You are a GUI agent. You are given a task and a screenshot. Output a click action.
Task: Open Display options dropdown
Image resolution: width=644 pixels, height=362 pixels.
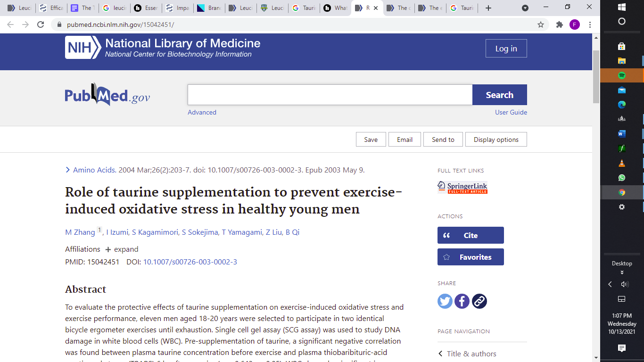coord(496,140)
